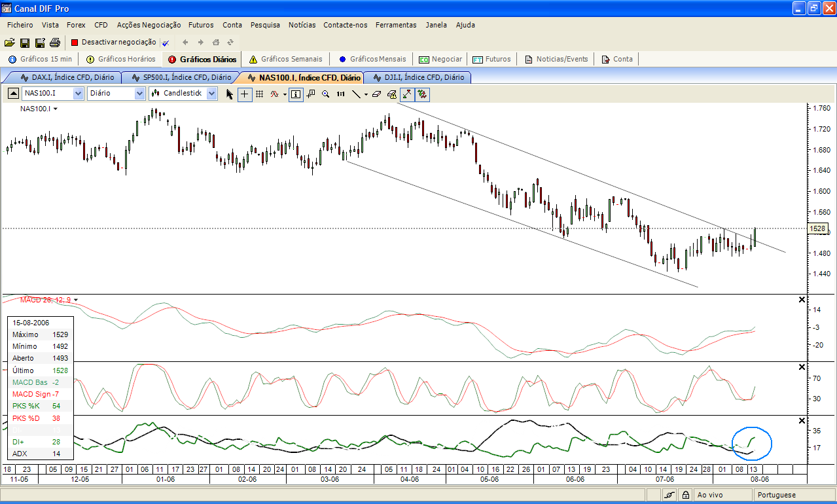The height and width of the screenshot is (504, 837).
Task: Open the Negociar tab
Action: tap(440, 59)
